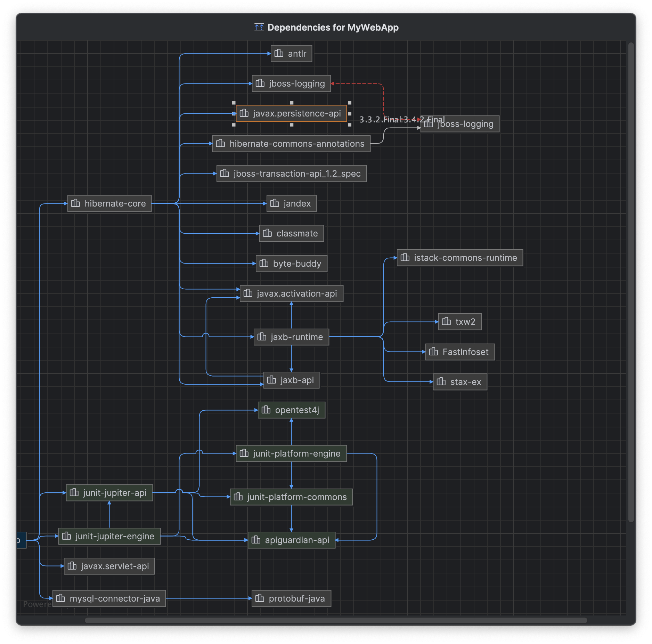Screen dimensions: 652x644
Task: Click the library icon on byte-buddy node
Action: pyautogui.click(x=264, y=263)
